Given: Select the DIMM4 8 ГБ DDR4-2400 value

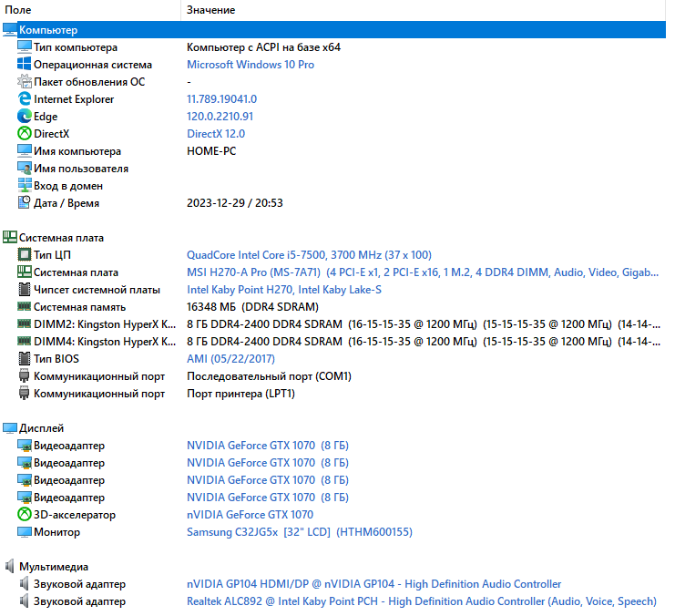Looking at the screenshot, I should 424,342.
